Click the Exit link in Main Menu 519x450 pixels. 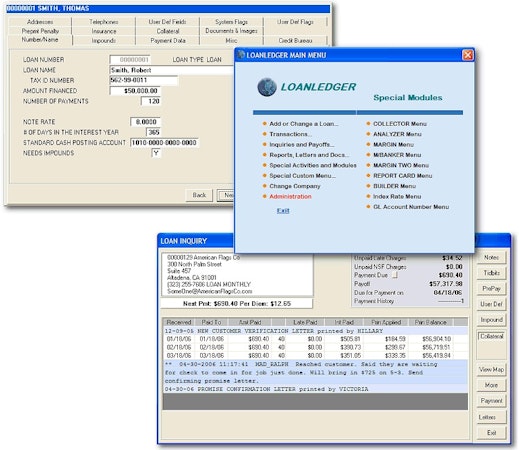pos(283,210)
